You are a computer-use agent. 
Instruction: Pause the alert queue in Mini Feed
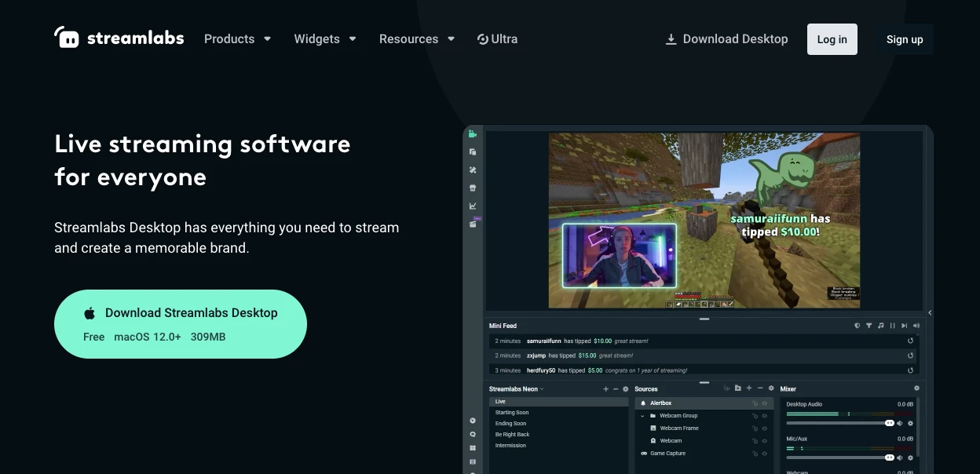coord(893,326)
